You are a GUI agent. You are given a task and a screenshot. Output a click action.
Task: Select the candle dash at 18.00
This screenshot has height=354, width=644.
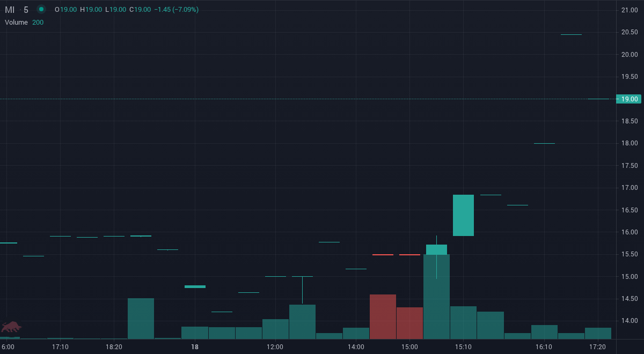coord(544,143)
